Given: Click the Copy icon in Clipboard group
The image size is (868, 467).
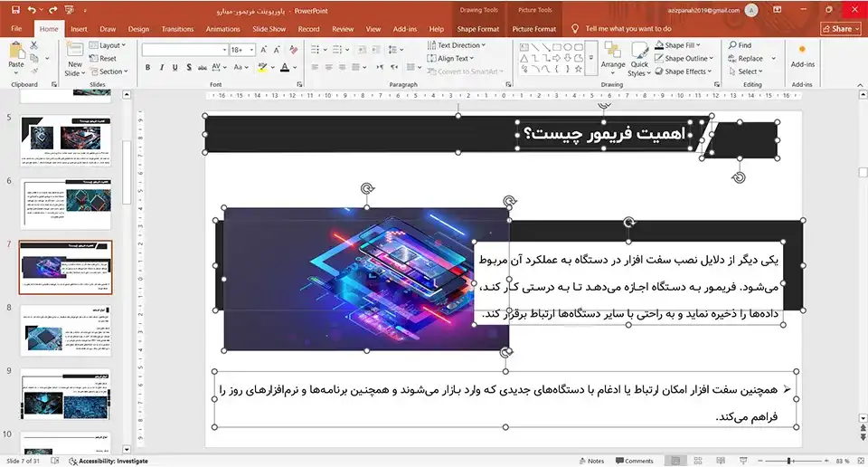Looking at the screenshot, I should (34, 58).
